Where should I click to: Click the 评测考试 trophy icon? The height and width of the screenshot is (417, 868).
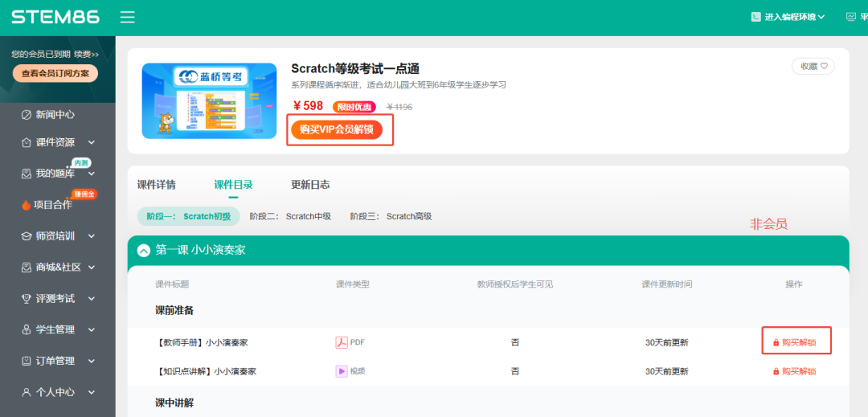click(x=26, y=299)
